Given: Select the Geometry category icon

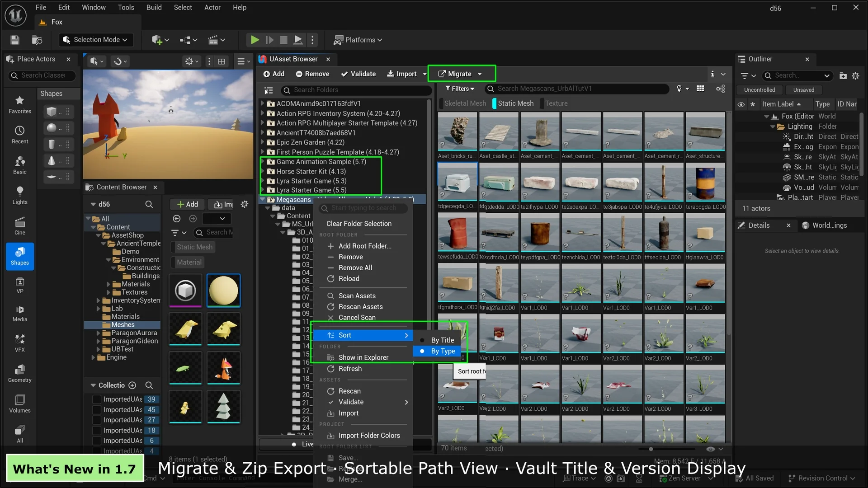Looking at the screenshot, I should click(x=19, y=373).
